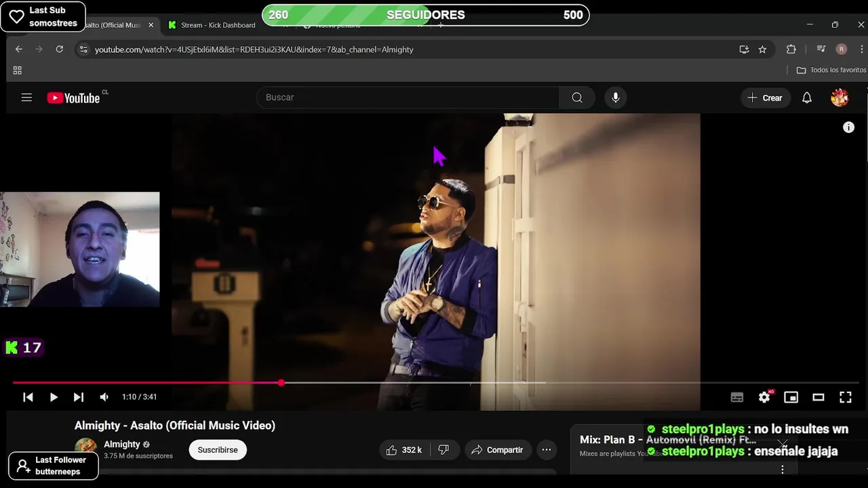This screenshot has width=868, height=488.
Task: Open the YouTube hamburger guide menu
Action: (x=26, y=98)
